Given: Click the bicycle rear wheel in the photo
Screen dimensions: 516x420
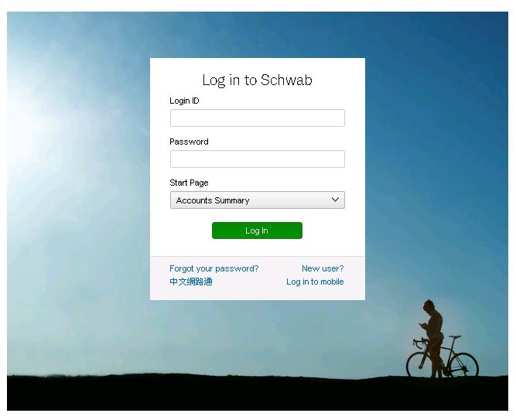Looking at the screenshot, I should (464, 365).
